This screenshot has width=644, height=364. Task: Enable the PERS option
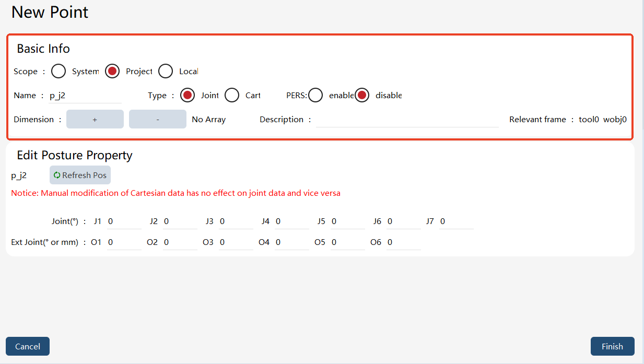pyautogui.click(x=315, y=95)
